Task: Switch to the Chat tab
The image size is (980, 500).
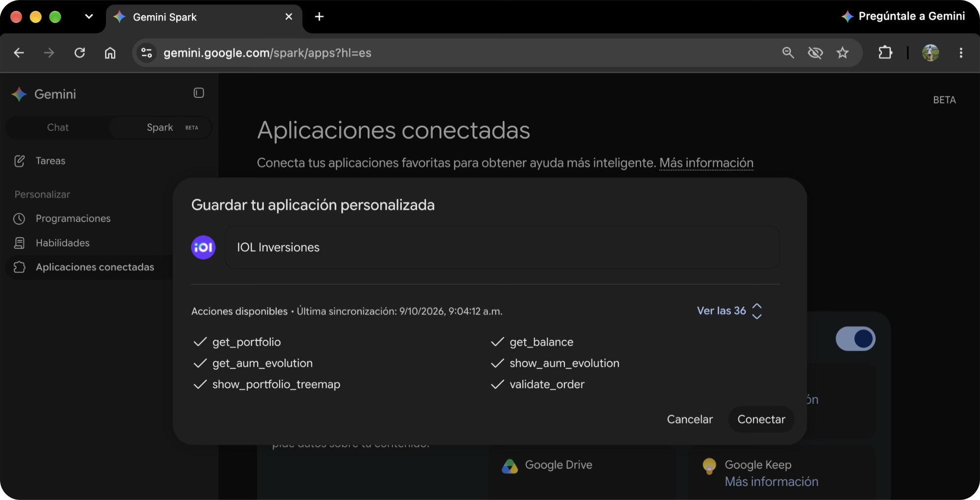Action: tap(58, 127)
